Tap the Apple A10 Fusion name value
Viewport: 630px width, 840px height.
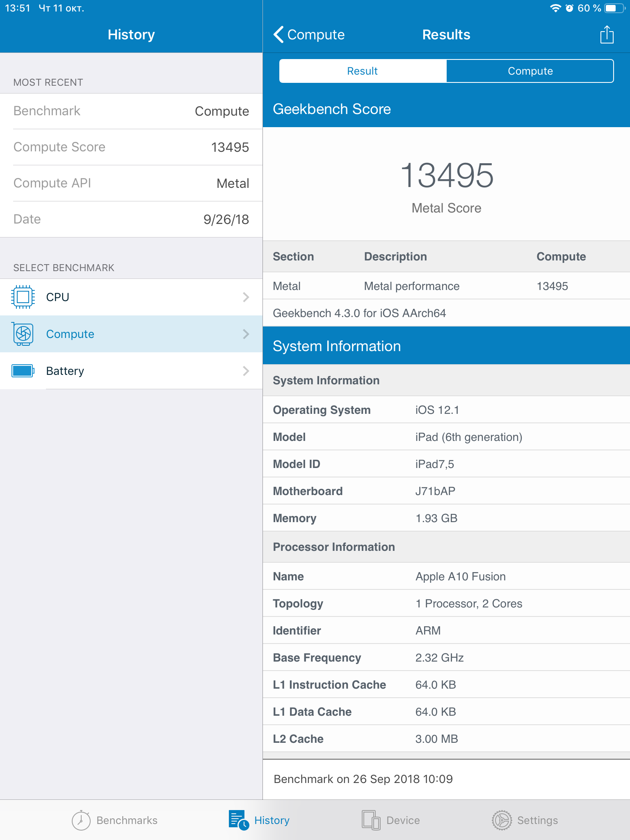coord(461,577)
